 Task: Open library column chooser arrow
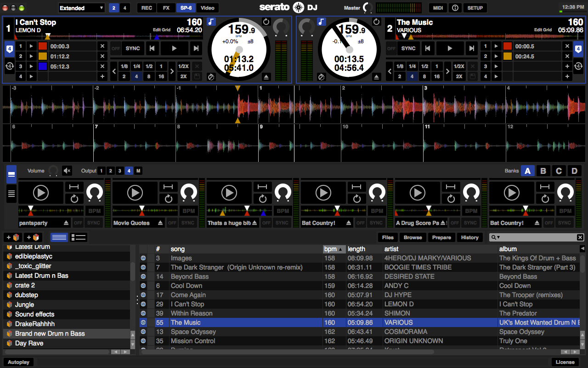(582, 249)
